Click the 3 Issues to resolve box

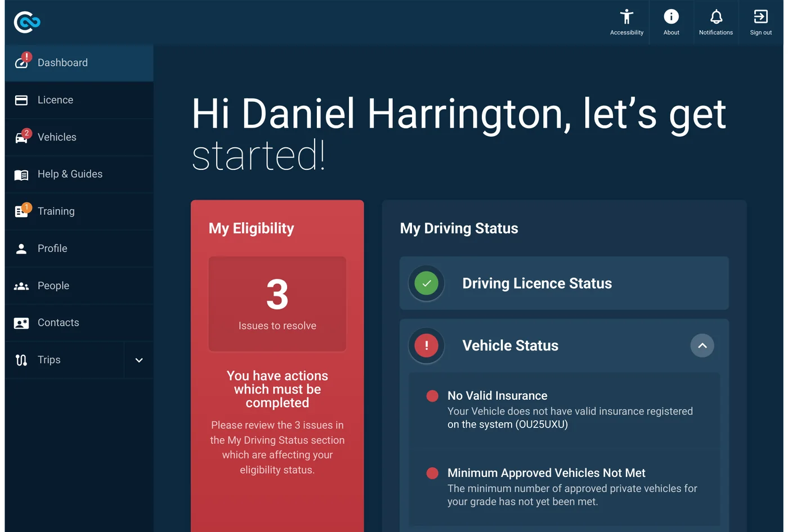[x=277, y=304]
